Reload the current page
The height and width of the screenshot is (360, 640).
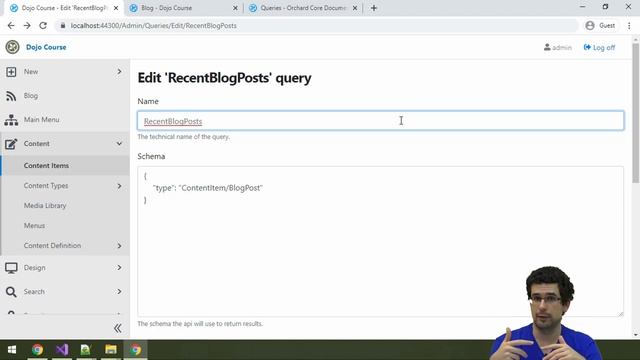43,25
